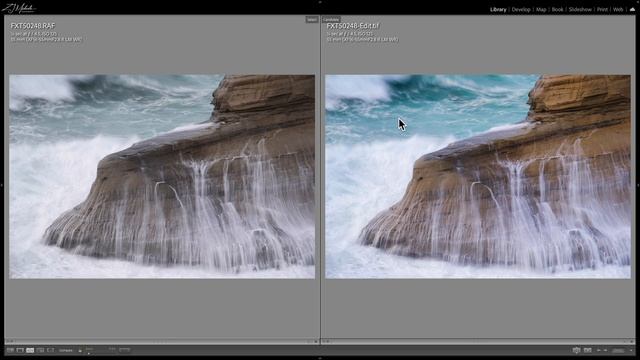Open the Web module
This screenshot has height=360, width=640.
618,9
